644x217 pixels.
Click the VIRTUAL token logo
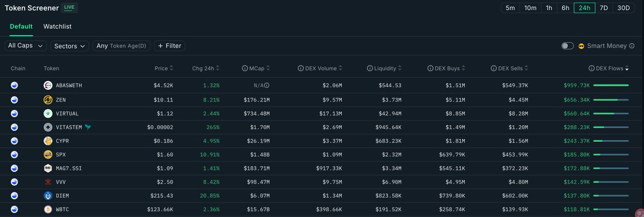click(x=47, y=113)
